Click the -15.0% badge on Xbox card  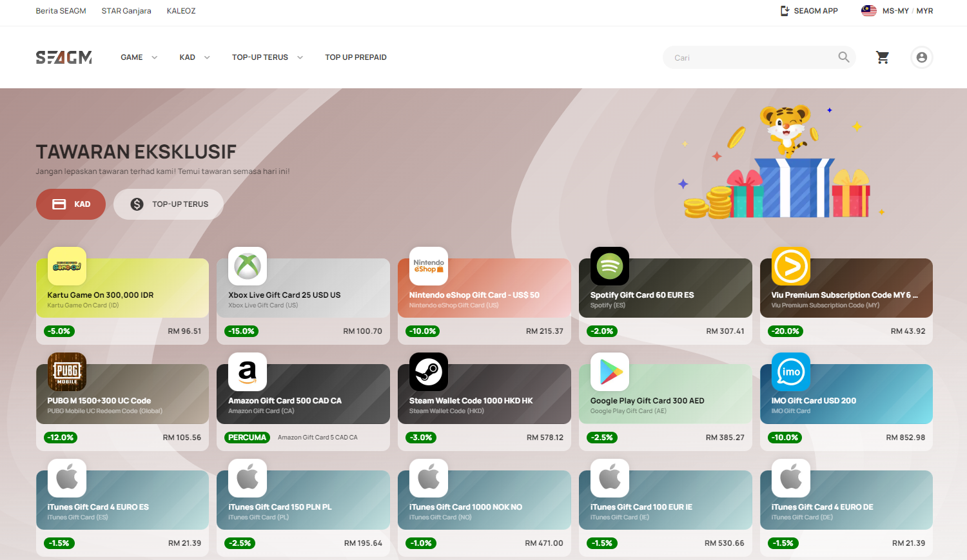coord(242,331)
